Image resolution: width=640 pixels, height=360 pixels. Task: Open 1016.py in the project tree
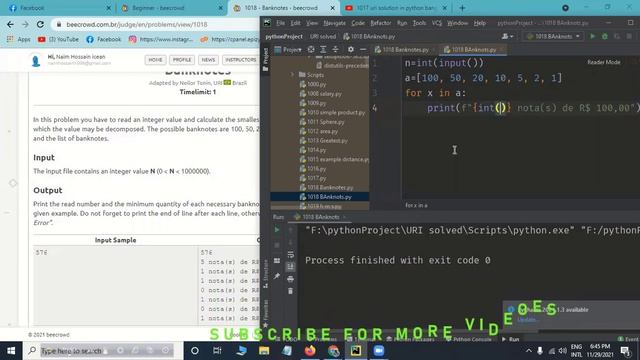(x=313, y=169)
